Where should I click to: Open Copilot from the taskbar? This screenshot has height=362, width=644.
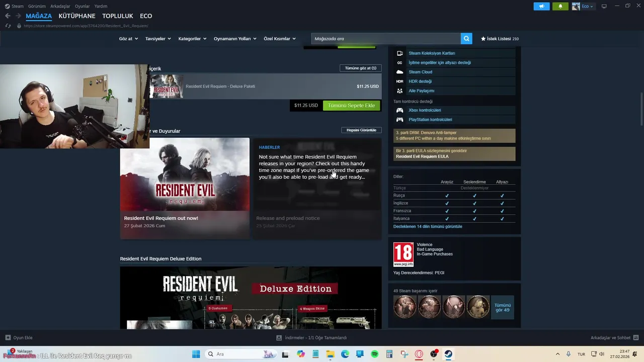tap(300, 354)
